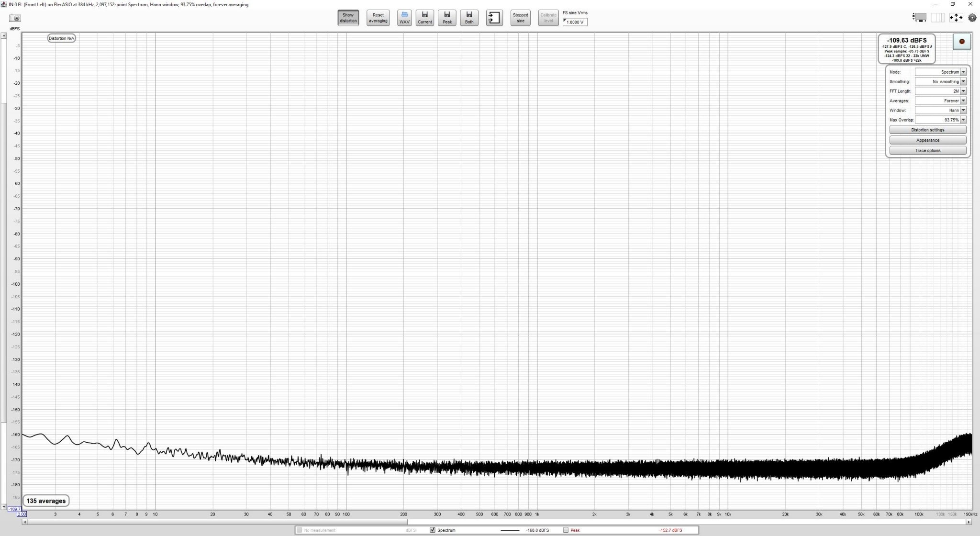
Task: Click the Distortion N/A label
Action: point(61,38)
